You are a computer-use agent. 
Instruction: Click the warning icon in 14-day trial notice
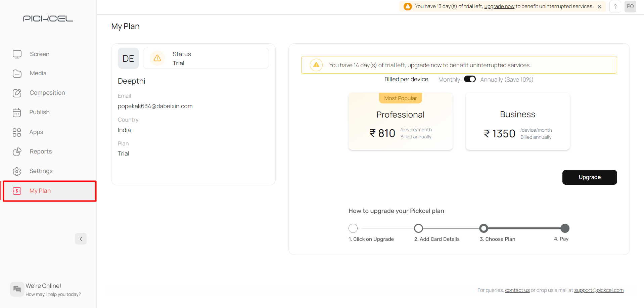coord(316,65)
